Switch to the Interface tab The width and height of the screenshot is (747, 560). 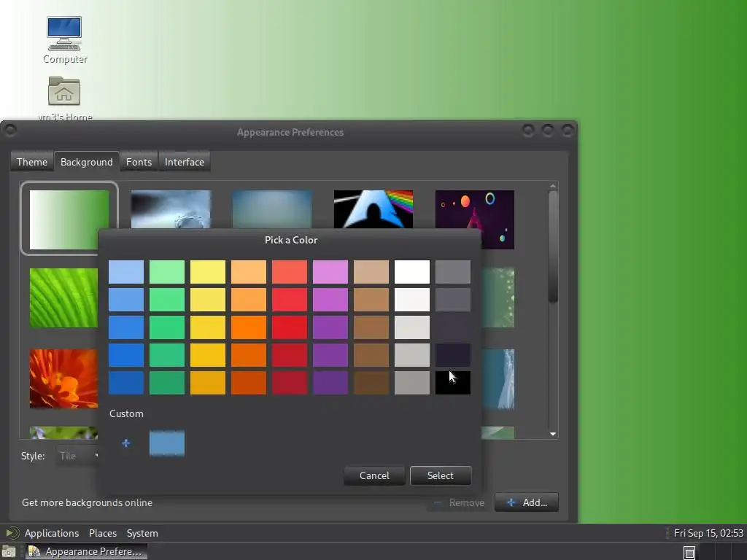click(x=185, y=162)
